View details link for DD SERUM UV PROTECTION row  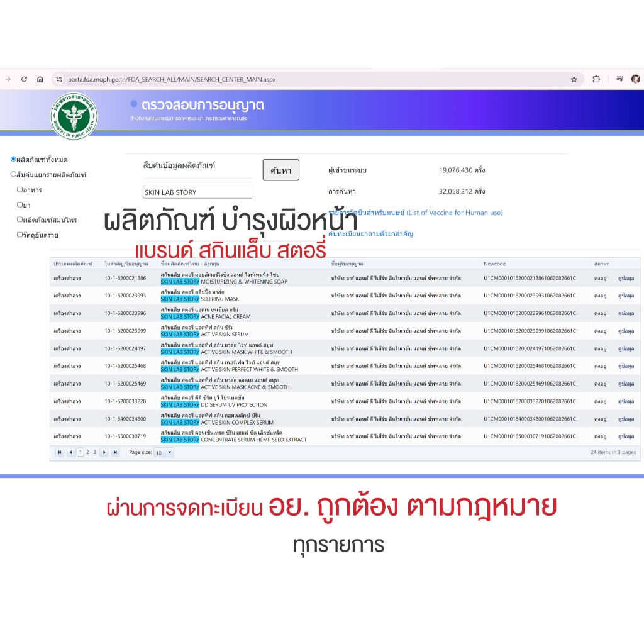tap(626, 401)
